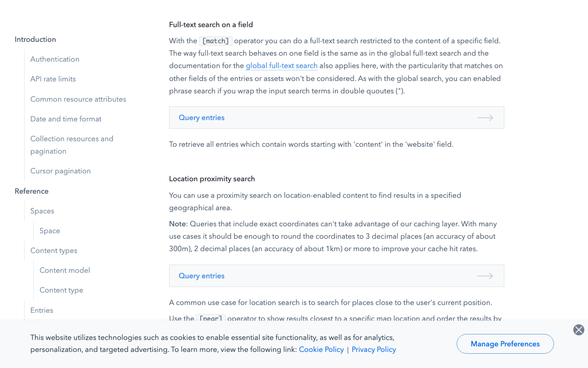Select Content model sidebar entry
The image size is (588, 368).
pos(65,270)
